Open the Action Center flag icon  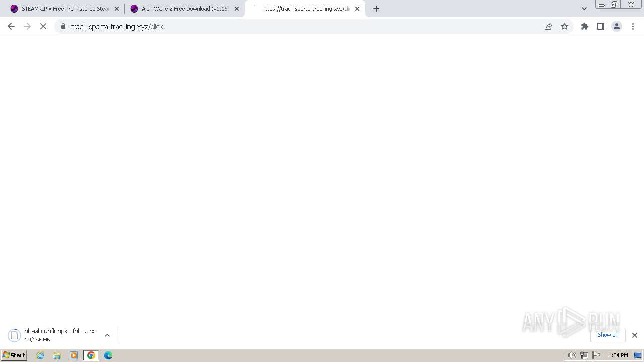tap(597, 355)
